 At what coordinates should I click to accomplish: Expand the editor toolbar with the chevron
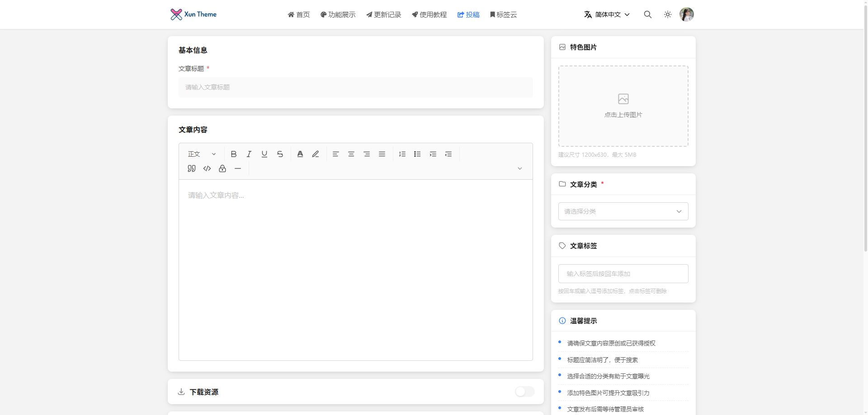tap(520, 168)
